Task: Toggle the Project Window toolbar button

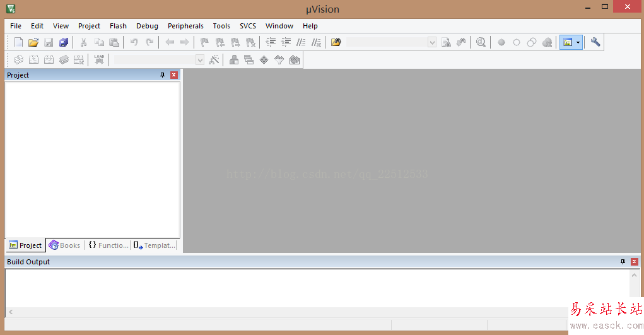Action: coord(568,42)
